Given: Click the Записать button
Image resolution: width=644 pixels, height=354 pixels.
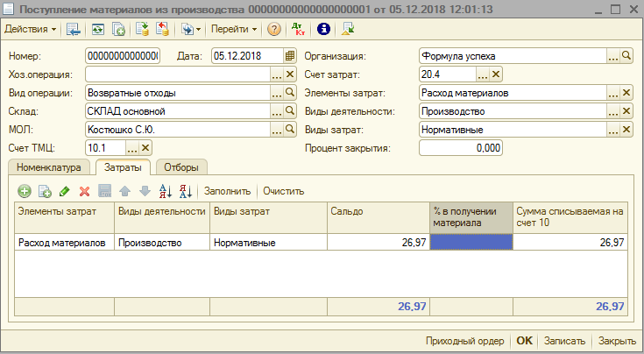Looking at the screenshot, I should pos(564,341).
